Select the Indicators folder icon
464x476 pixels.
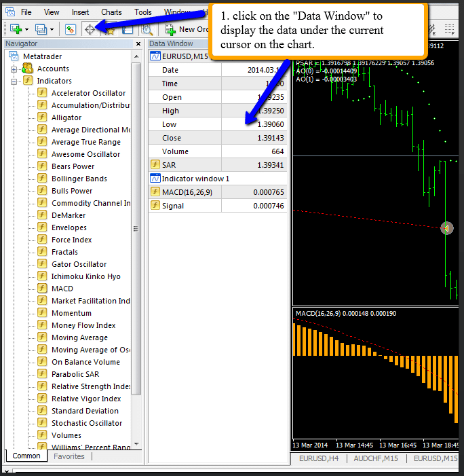point(28,80)
